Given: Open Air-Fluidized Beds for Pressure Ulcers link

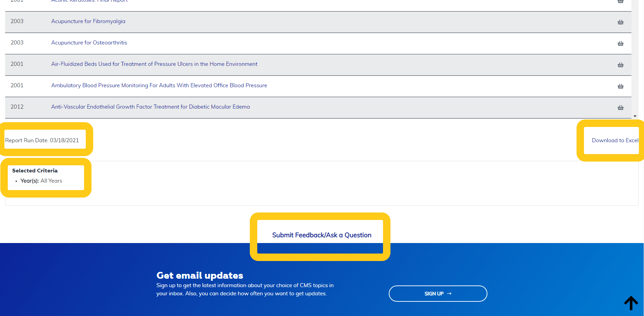Looking at the screenshot, I should 154,64.
